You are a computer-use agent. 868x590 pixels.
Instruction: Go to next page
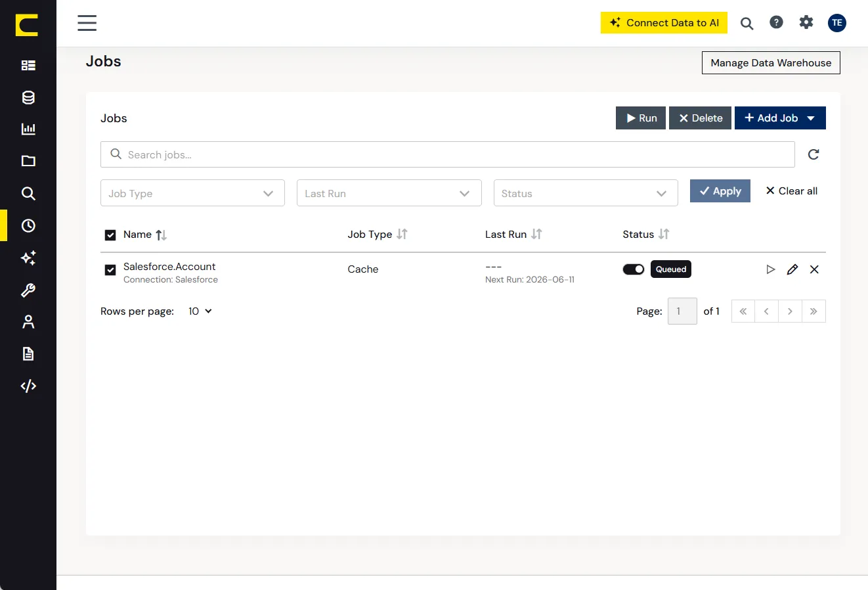click(x=791, y=311)
